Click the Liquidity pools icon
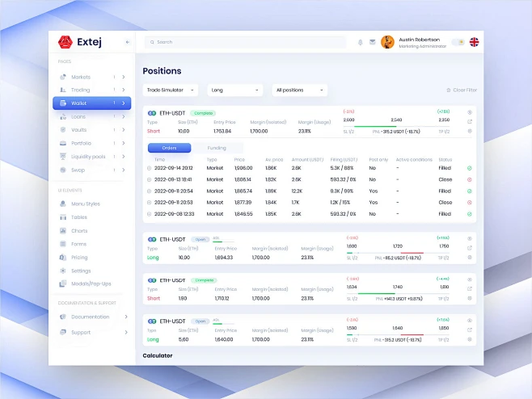The height and width of the screenshot is (399, 532). [x=63, y=156]
